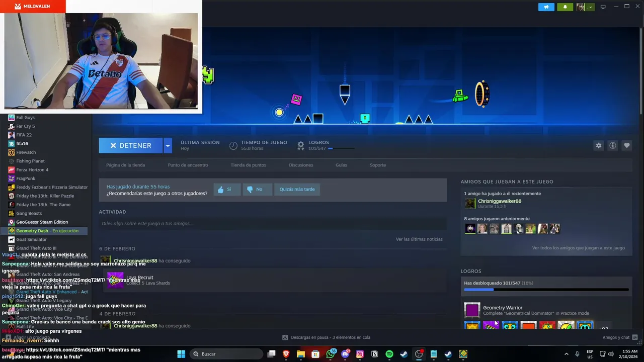Open File Explorer from the taskbar

(x=301, y=354)
